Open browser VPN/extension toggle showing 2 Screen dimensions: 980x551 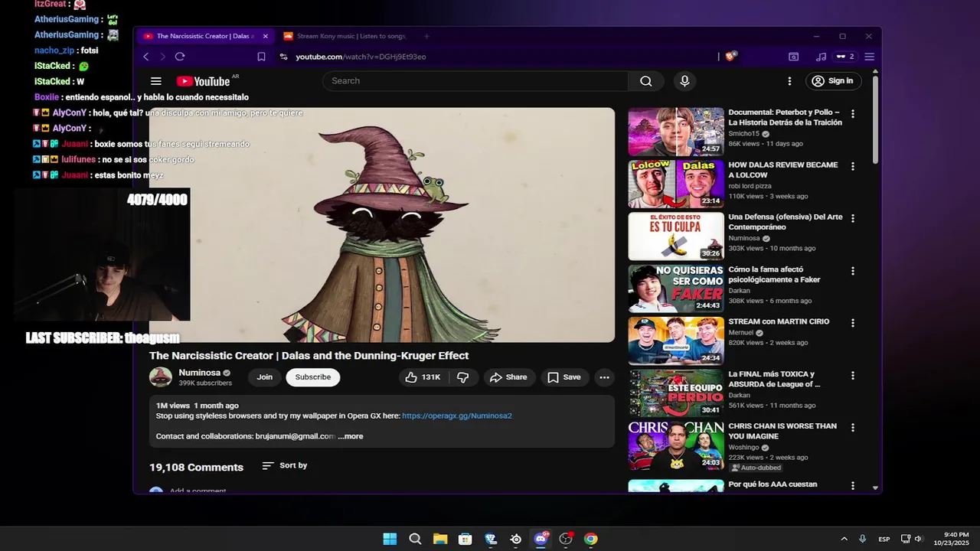click(845, 57)
